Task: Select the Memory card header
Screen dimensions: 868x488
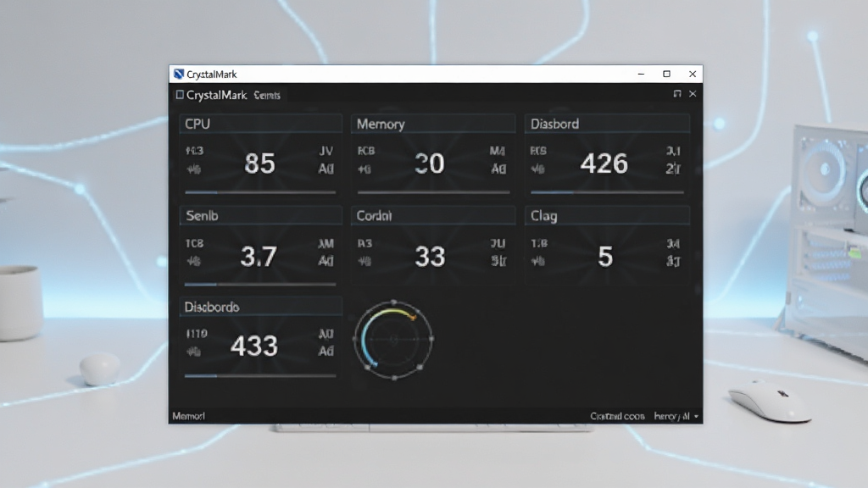Action: pyautogui.click(x=433, y=124)
